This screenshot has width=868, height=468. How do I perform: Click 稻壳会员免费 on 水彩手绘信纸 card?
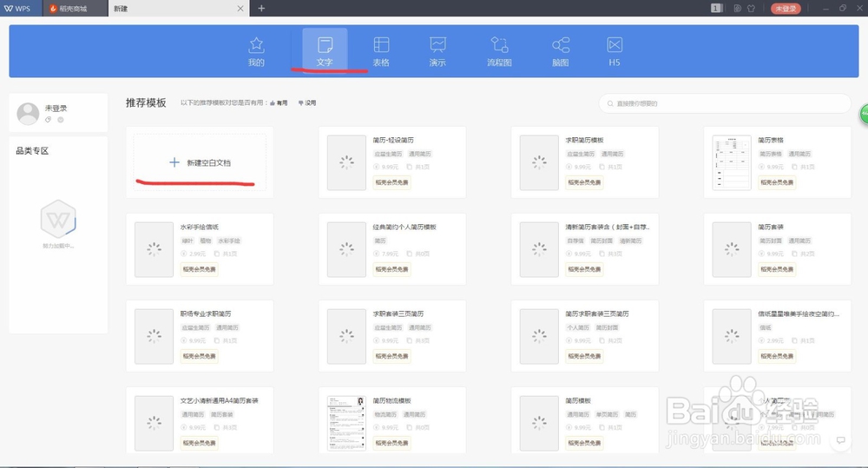point(199,269)
